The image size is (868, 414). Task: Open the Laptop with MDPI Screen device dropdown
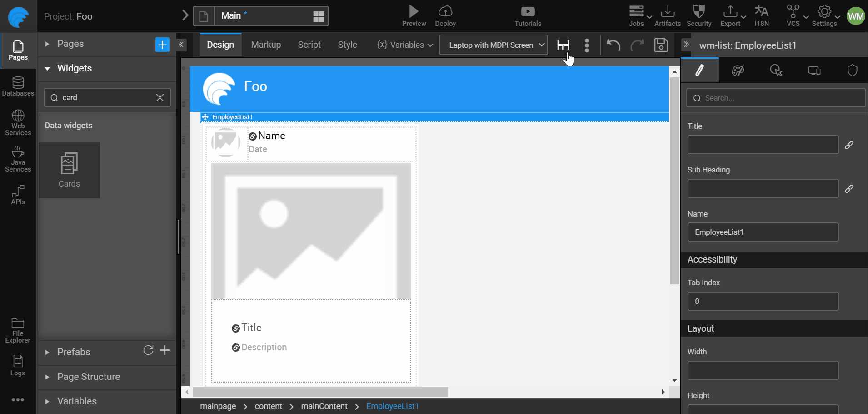pyautogui.click(x=493, y=45)
